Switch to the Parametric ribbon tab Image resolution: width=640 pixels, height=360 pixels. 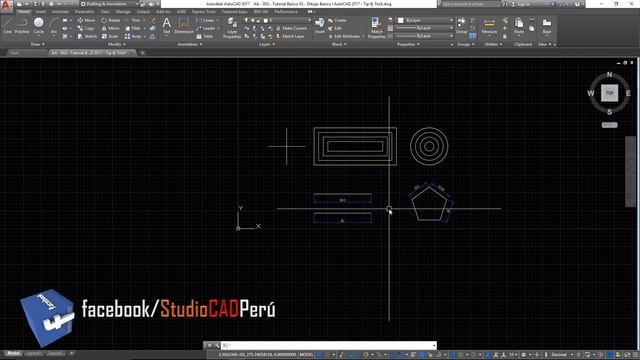click(x=84, y=12)
